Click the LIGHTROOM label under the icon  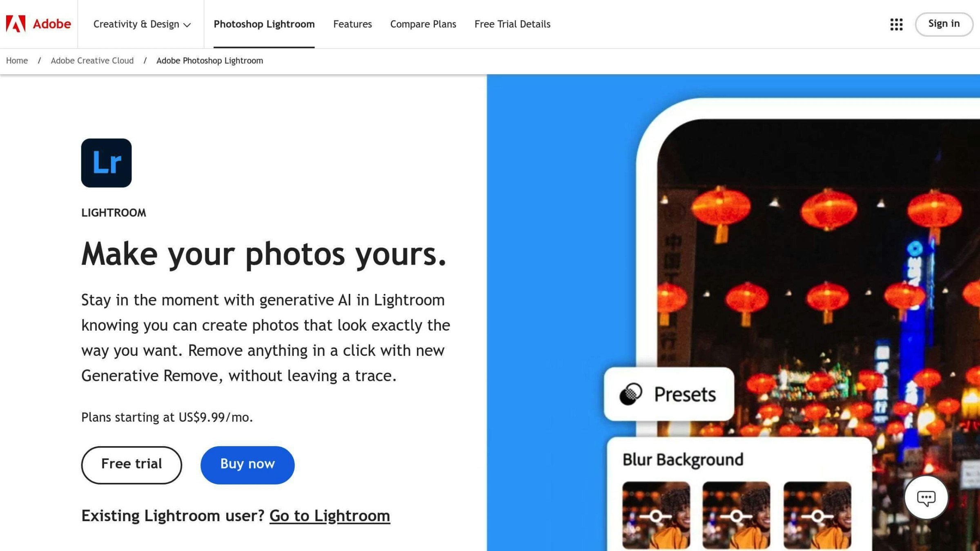tap(114, 213)
